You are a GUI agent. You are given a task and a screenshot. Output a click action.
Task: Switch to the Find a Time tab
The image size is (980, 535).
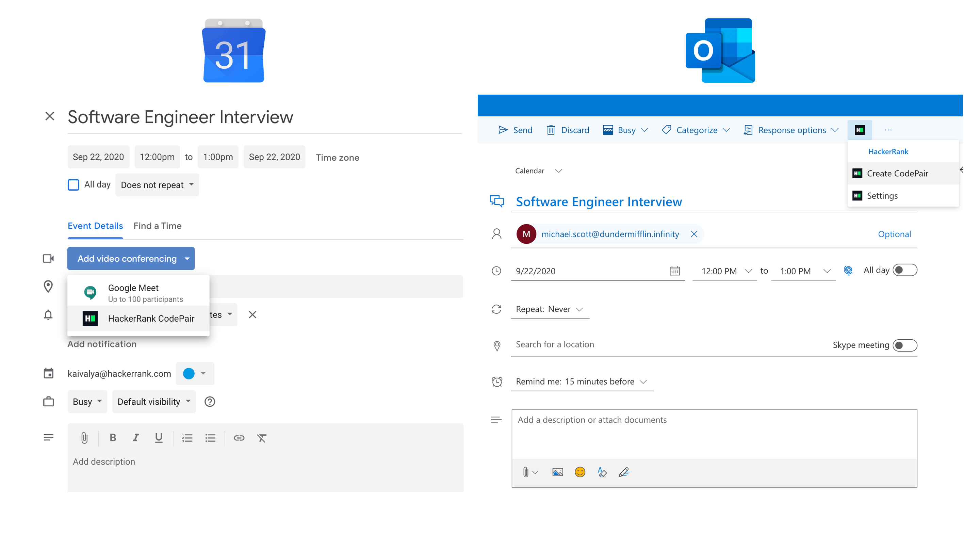click(x=158, y=226)
